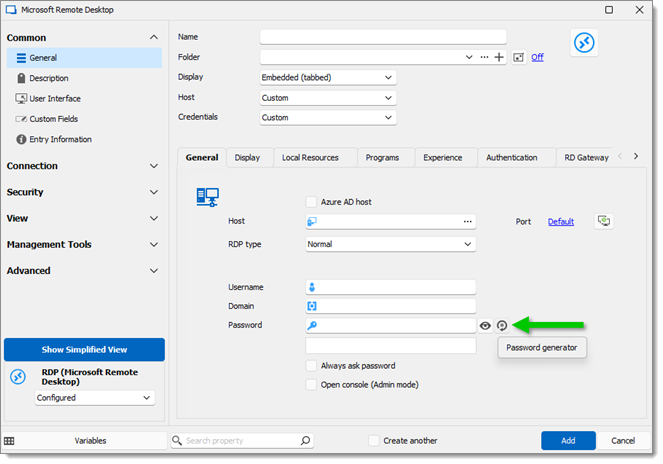
Task: Close the Microsoft Remote Desktop window
Action: pos(639,10)
